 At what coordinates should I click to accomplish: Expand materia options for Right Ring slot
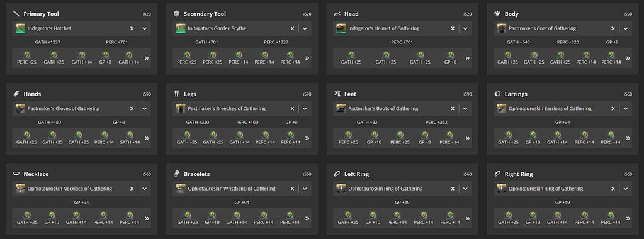[628, 218]
